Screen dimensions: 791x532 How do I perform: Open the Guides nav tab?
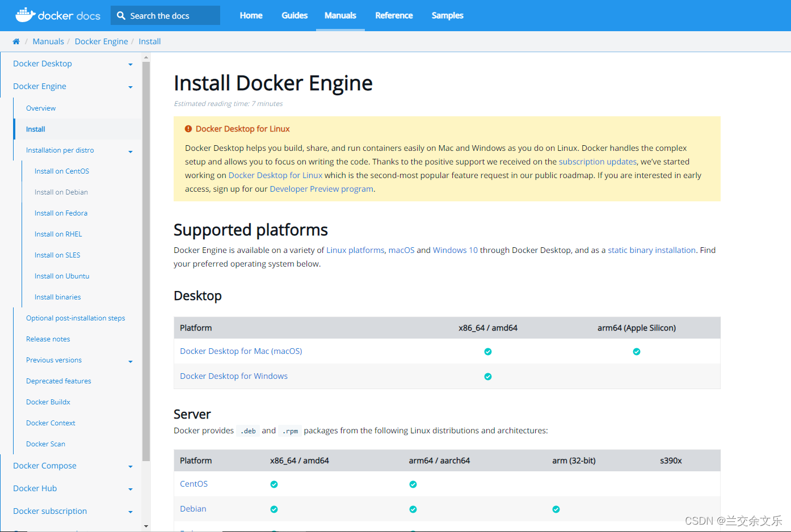(x=294, y=15)
